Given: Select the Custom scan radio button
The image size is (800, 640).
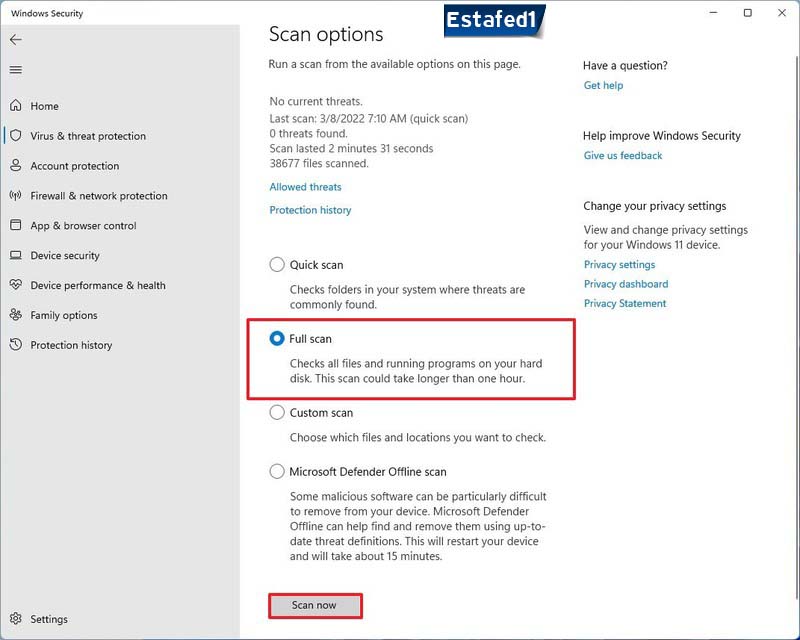Looking at the screenshot, I should click(277, 412).
